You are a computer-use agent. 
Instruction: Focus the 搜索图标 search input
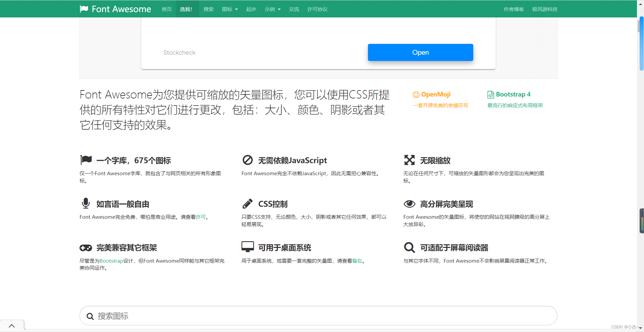pos(318,316)
